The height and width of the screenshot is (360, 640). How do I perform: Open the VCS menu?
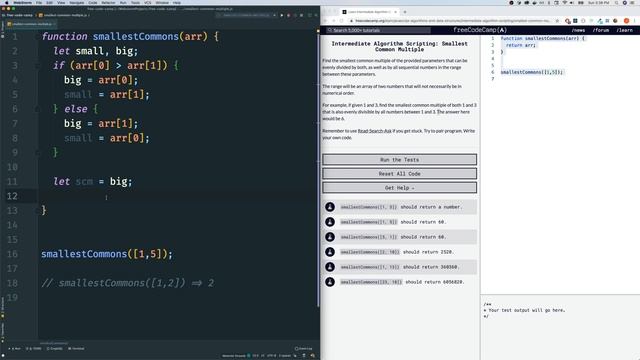coord(147,2)
